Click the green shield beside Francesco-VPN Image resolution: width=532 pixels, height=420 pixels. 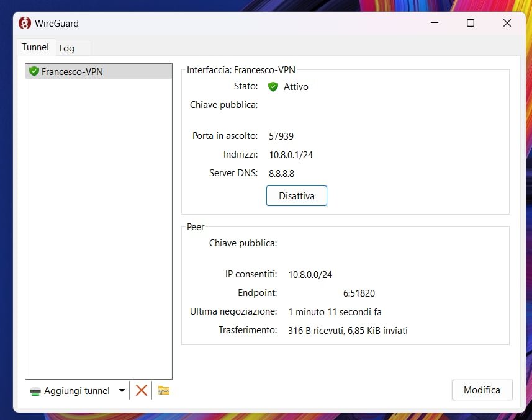[x=34, y=71]
